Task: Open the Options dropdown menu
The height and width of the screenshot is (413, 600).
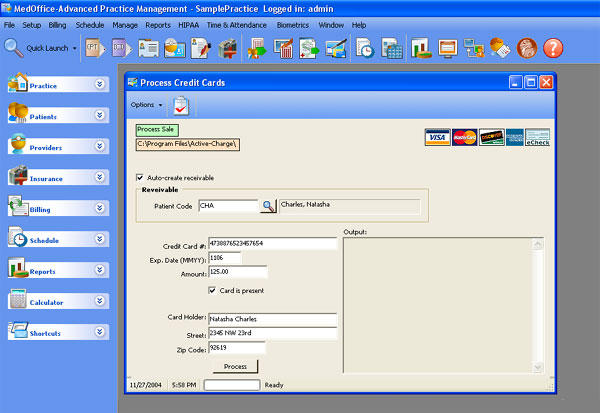Action: coord(146,105)
